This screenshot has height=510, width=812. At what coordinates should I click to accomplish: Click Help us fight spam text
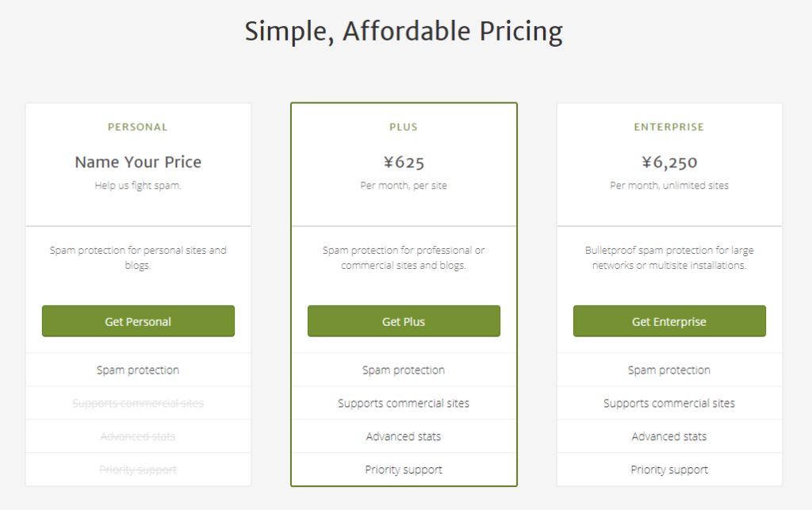click(x=138, y=186)
